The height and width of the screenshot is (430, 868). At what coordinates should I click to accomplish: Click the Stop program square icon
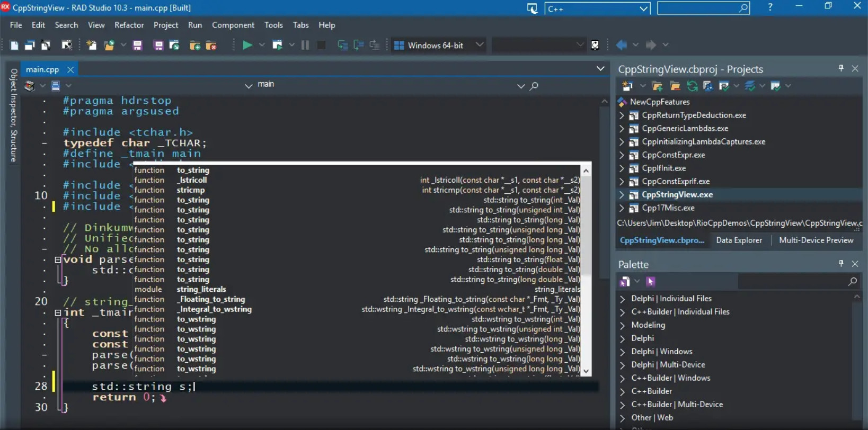coord(321,45)
